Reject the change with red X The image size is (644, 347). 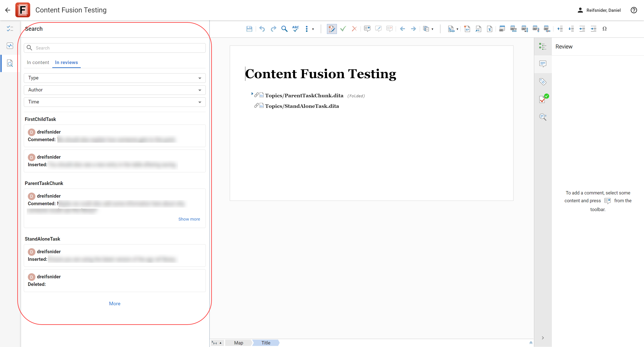point(354,29)
